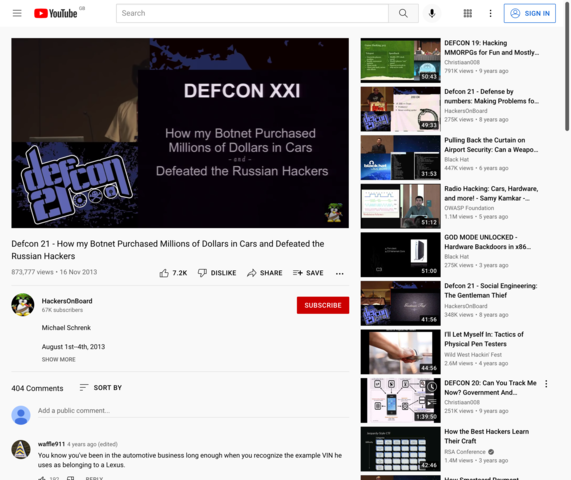The width and height of the screenshot is (571, 480).
Task: Open the Sort By comments dropdown
Action: 101,387
